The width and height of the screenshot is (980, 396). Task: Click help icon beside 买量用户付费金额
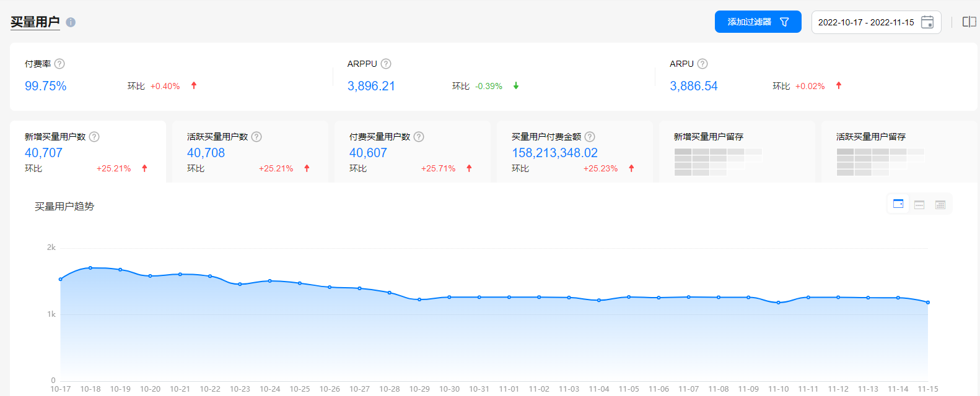coord(590,137)
